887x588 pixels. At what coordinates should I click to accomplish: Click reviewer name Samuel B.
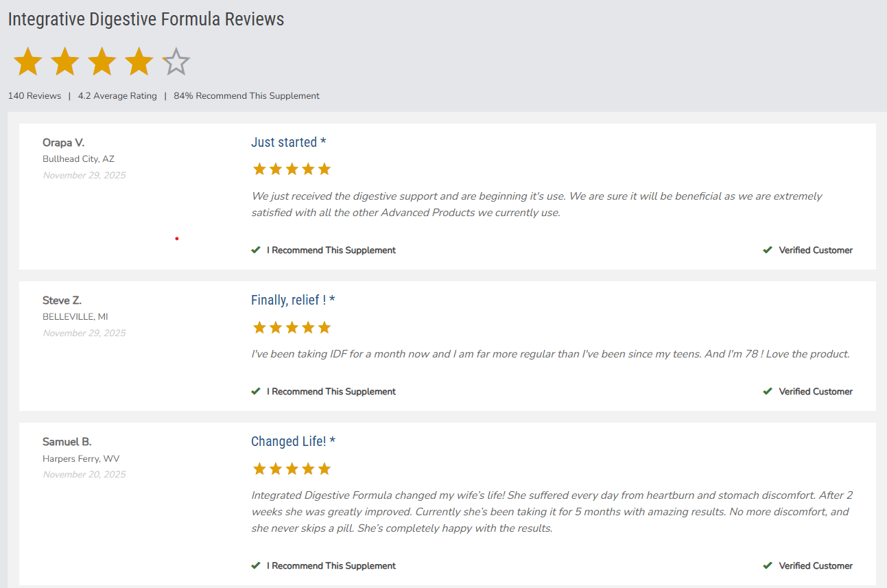tap(67, 442)
